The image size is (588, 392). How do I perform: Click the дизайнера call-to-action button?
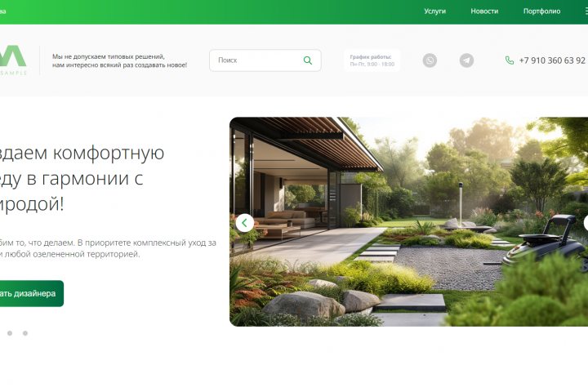(x=32, y=293)
